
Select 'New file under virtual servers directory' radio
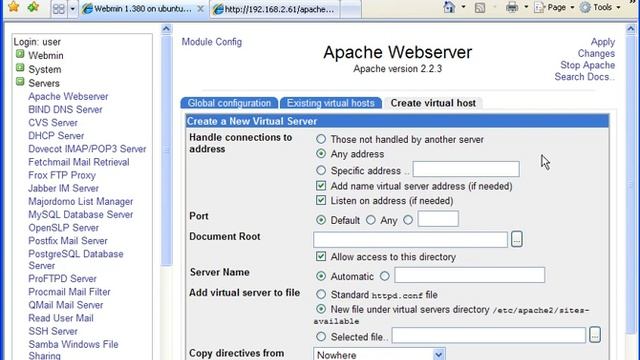(x=321, y=309)
